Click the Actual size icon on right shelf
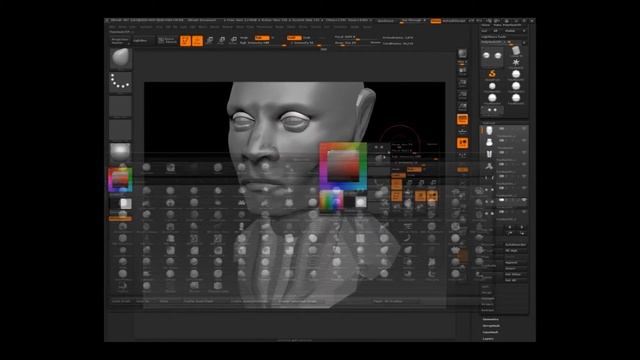 click(x=462, y=96)
